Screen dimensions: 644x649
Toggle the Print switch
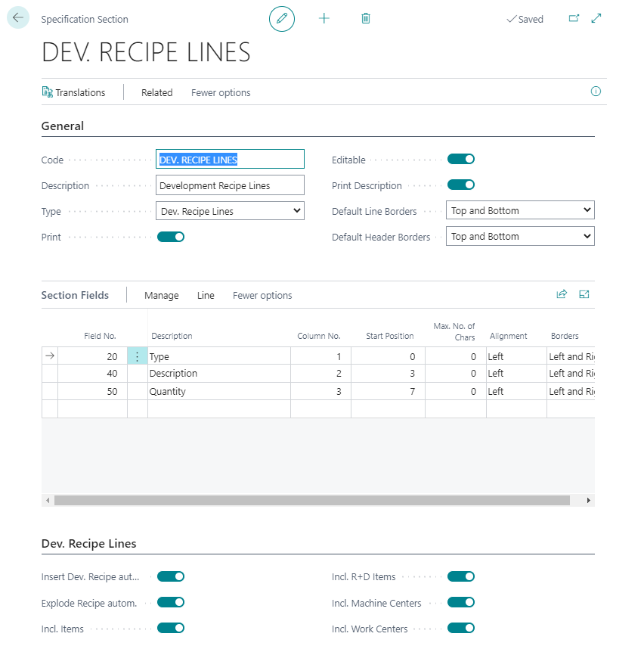[x=170, y=238]
